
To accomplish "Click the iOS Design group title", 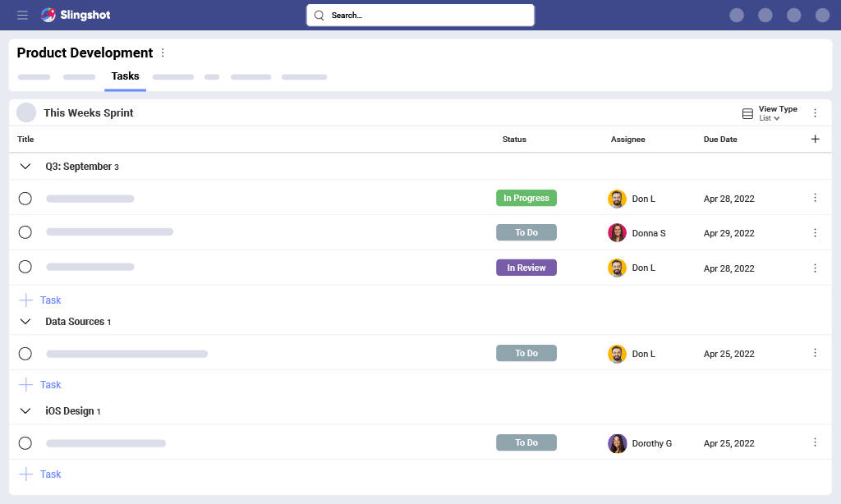I will coord(69,411).
